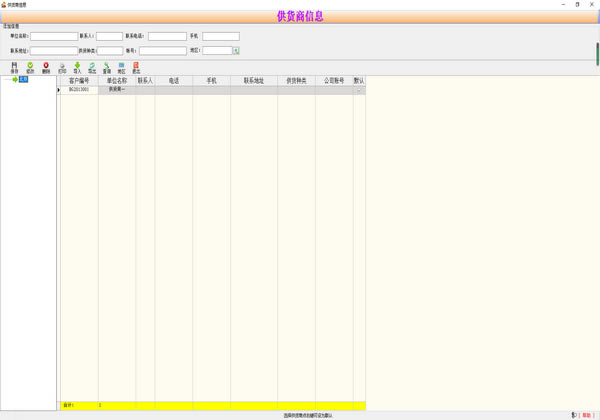Click the 导入 (Import) green arrow icon
Image resolution: width=600 pixels, height=420 pixels.
point(77,68)
